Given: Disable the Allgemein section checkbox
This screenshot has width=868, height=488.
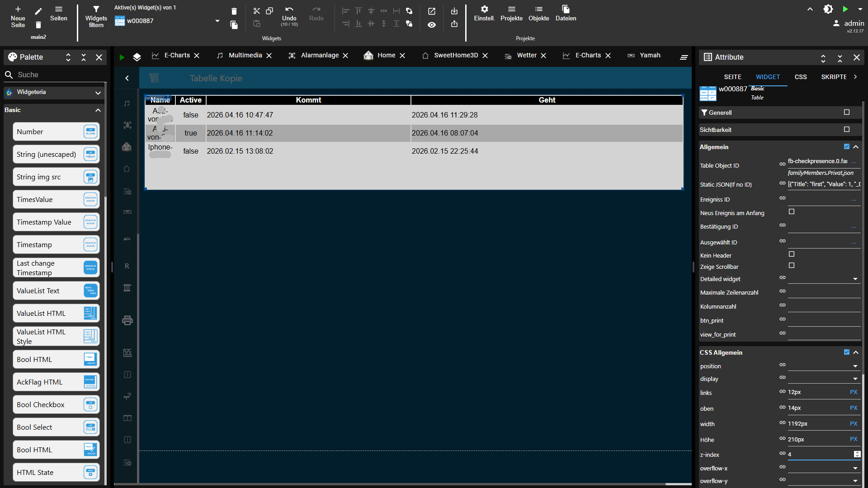Looking at the screenshot, I should coord(846,146).
